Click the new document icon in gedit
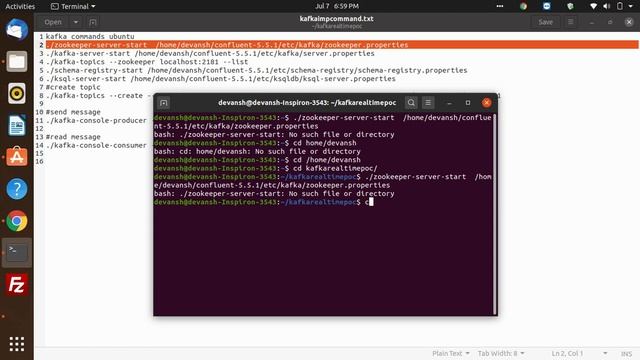Viewport: 640px width, 360px height. click(93, 22)
